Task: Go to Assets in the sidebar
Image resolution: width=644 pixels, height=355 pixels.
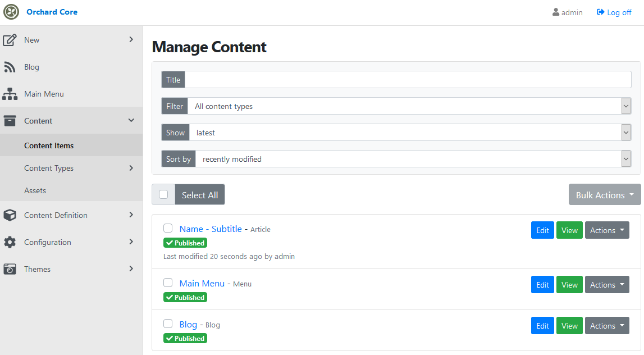Action: point(35,190)
